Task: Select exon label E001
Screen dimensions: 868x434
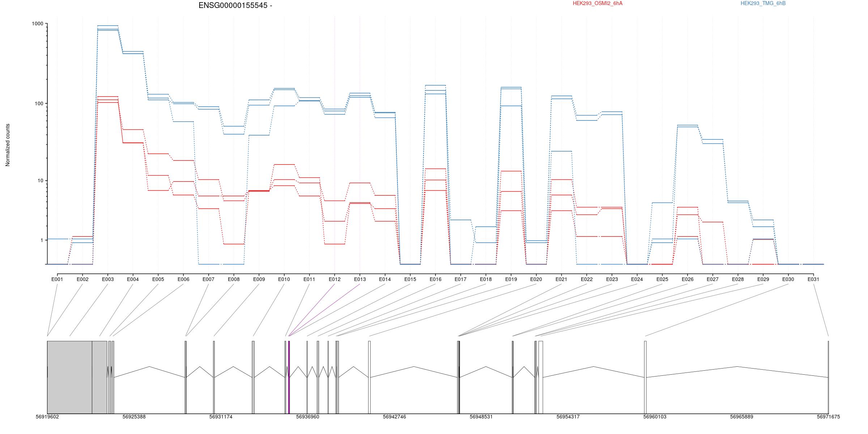Action: tap(57, 279)
